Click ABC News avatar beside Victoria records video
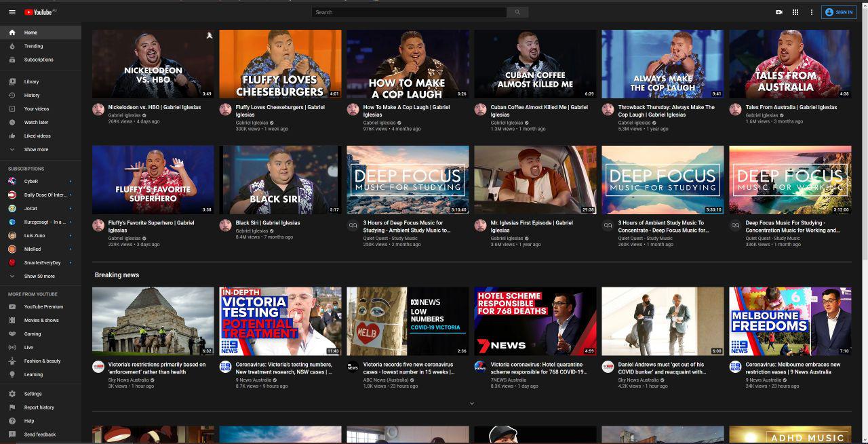 [x=353, y=367]
